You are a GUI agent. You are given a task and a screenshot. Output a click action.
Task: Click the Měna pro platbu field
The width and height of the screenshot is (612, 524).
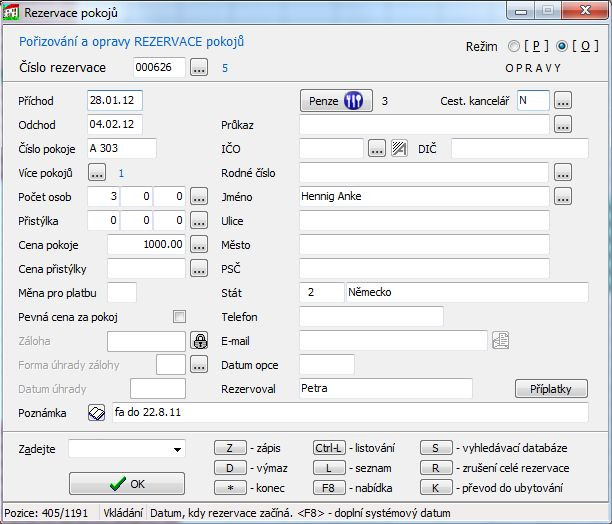point(122,292)
